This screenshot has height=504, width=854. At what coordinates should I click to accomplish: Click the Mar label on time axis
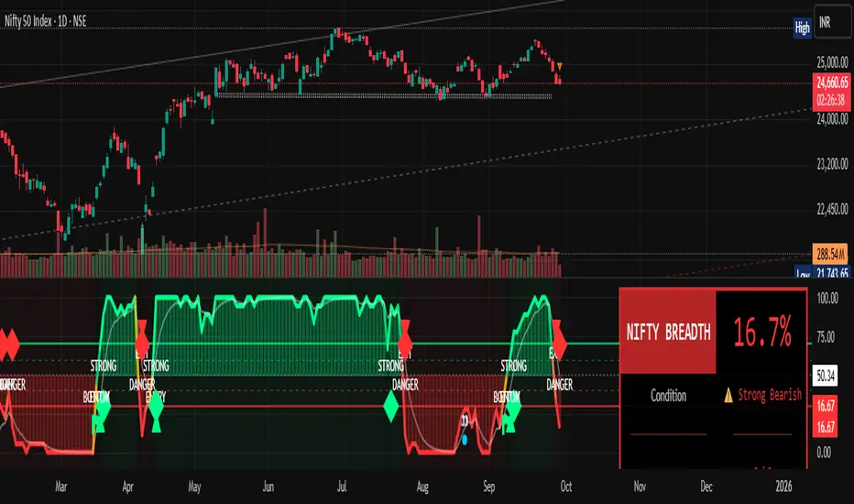[61, 487]
